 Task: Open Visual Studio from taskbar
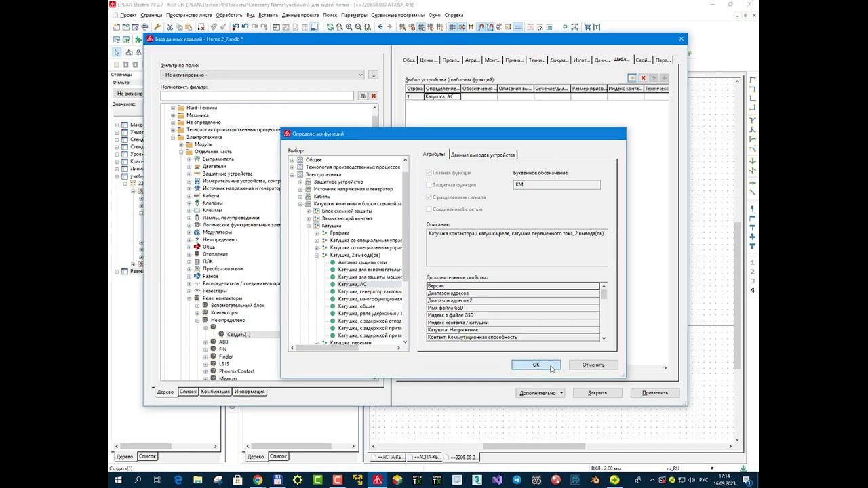[x=496, y=480]
